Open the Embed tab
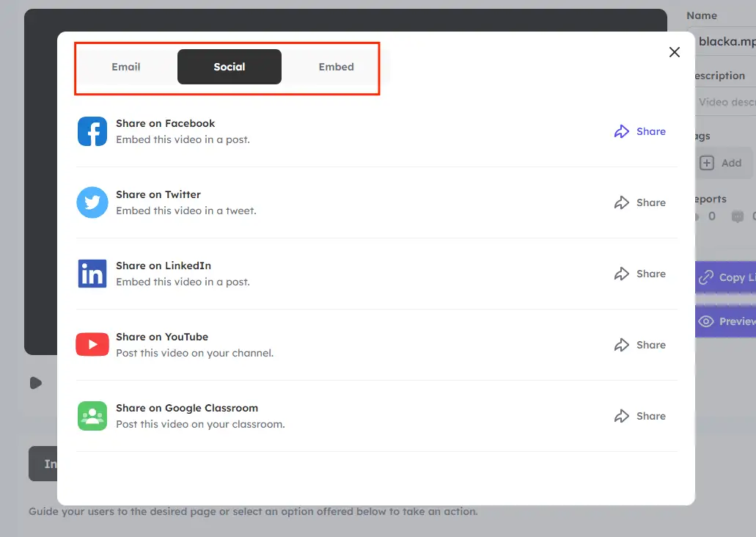Viewport: 756px width, 537px height. tap(336, 67)
